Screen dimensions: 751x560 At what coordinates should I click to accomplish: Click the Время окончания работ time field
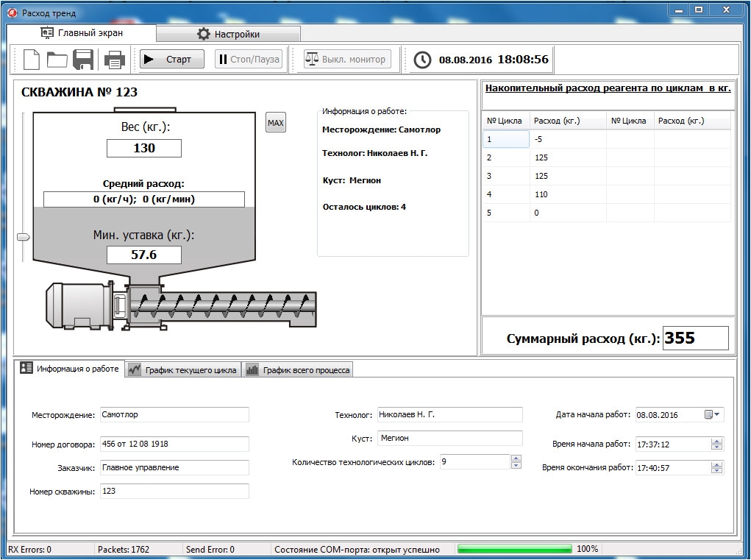point(674,467)
